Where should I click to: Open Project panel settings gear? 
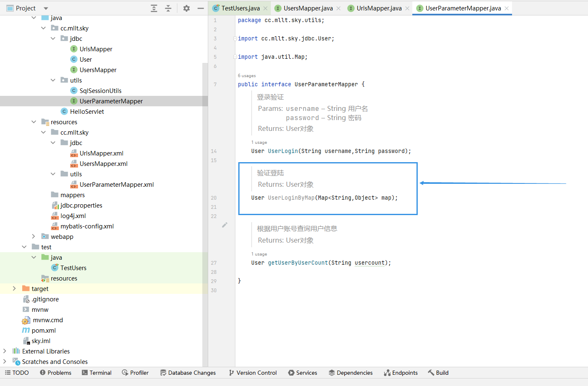pos(187,8)
